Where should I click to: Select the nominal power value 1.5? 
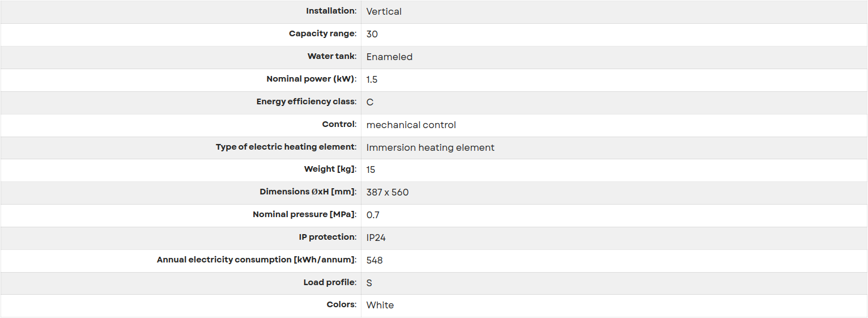(x=372, y=79)
